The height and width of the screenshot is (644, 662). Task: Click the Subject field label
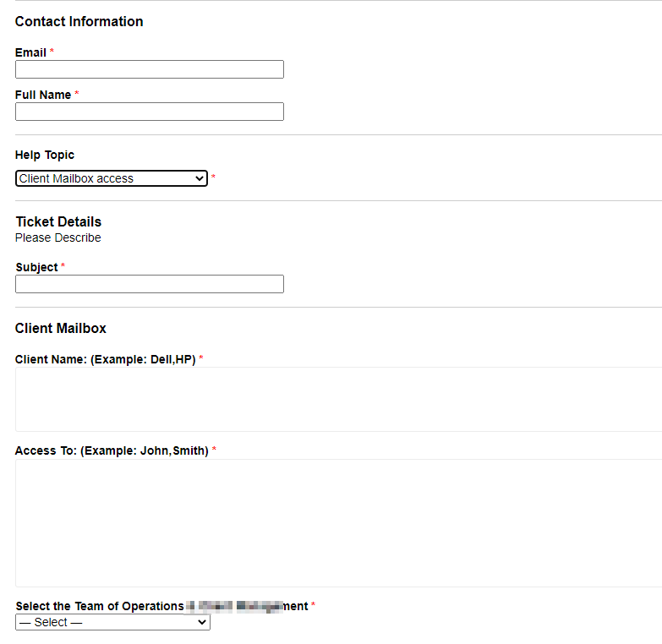[36, 267]
